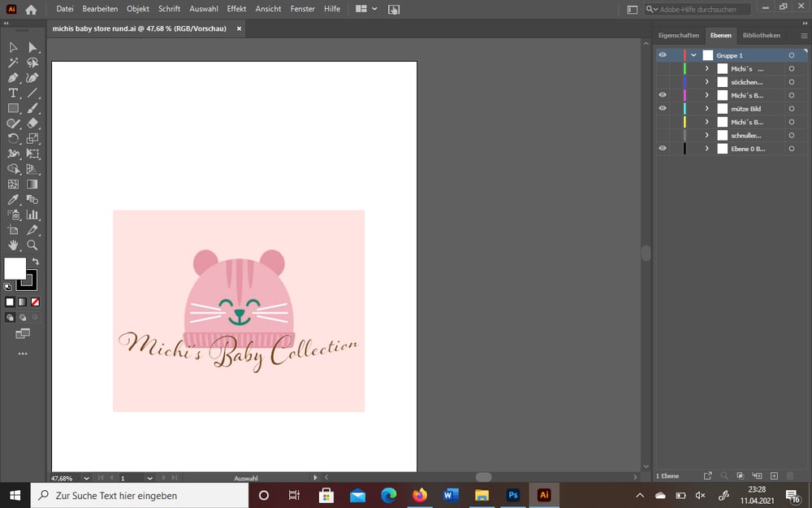Select the Gradient tool
Screen dimensions: 812x508
pos(32,184)
